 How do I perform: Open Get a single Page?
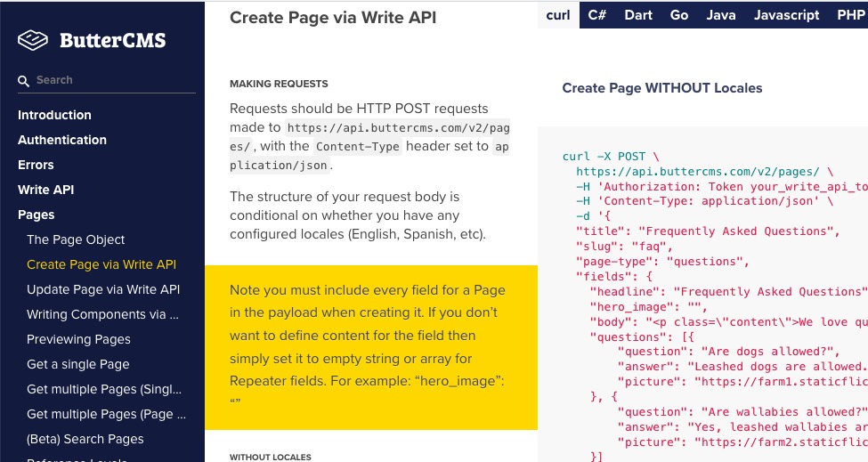click(78, 364)
